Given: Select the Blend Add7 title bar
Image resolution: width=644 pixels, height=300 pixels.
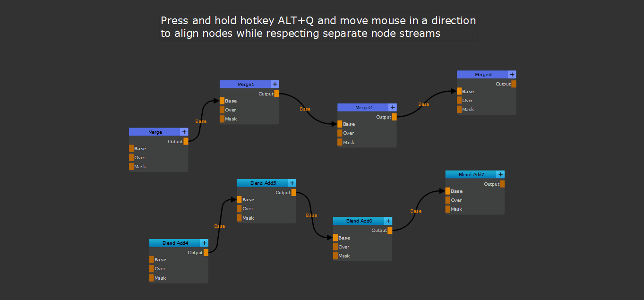Looking at the screenshot, I should pyautogui.click(x=471, y=174).
